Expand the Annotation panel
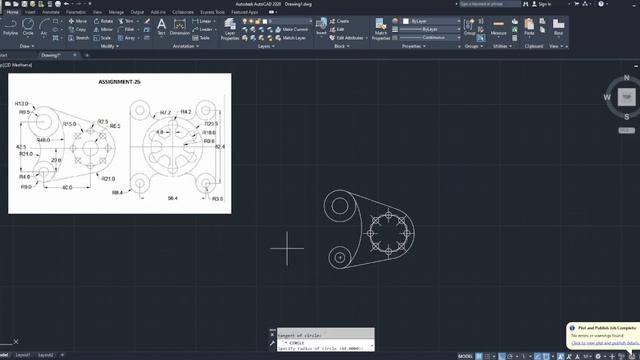This screenshot has width=640, height=360. [186, 46]
